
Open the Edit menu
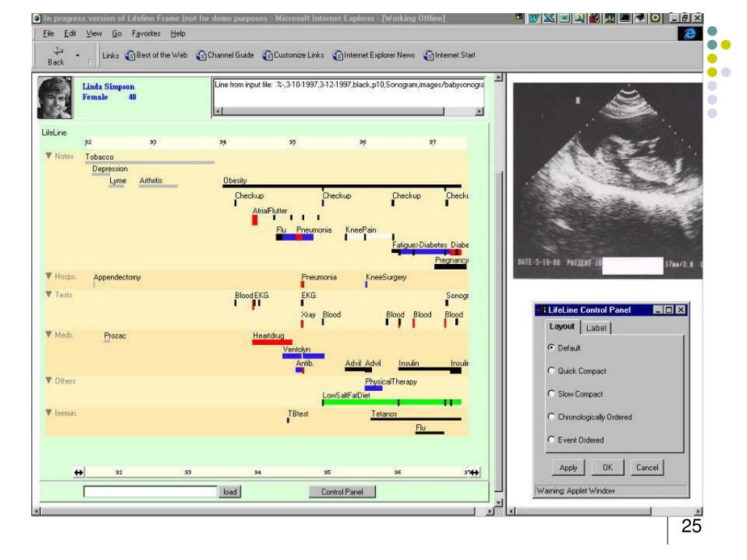70,34
